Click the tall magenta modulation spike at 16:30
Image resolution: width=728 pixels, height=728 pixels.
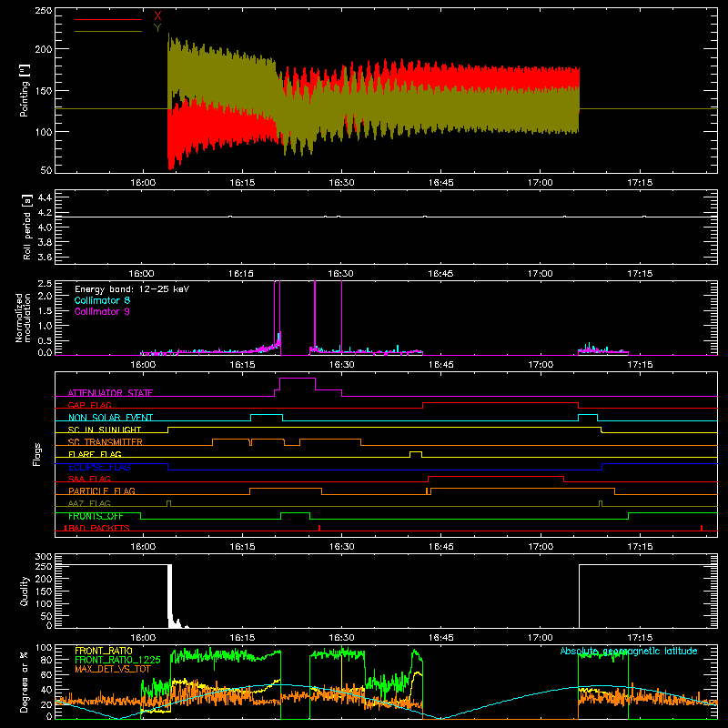pos(342,318)
